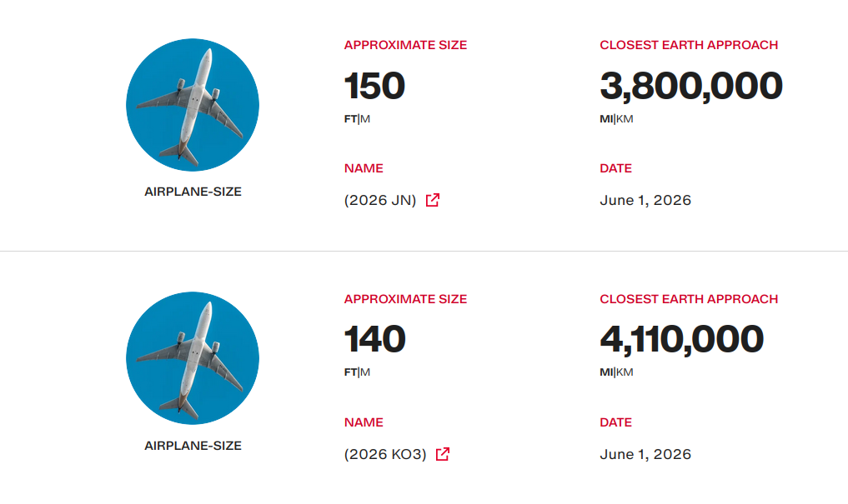Click the 3,800,000 closest approach figure
This screenshot has width=848, height=504.
pyautogui.click(x=691, y=87)
